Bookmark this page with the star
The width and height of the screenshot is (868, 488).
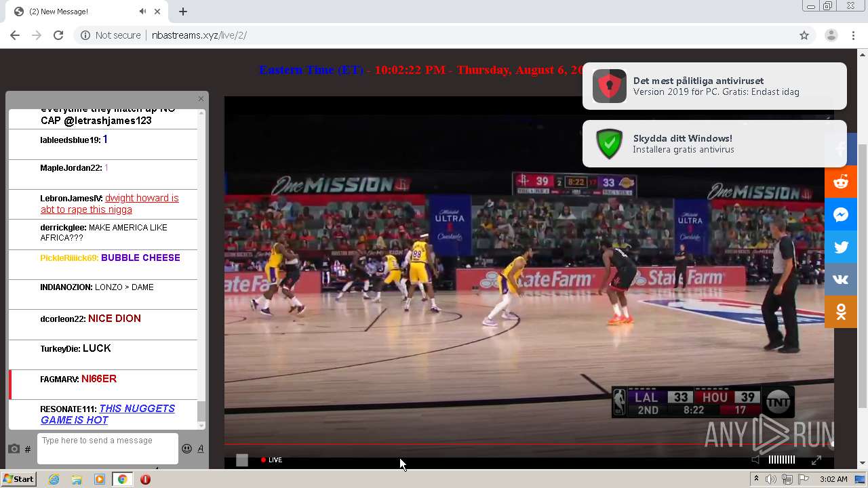pos(804,35)
